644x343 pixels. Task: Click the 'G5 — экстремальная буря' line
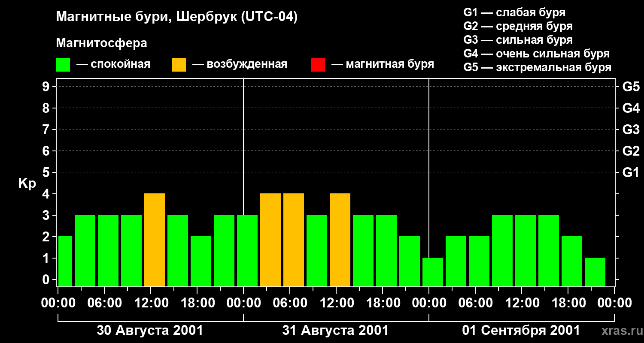click(x=537, y=67)
